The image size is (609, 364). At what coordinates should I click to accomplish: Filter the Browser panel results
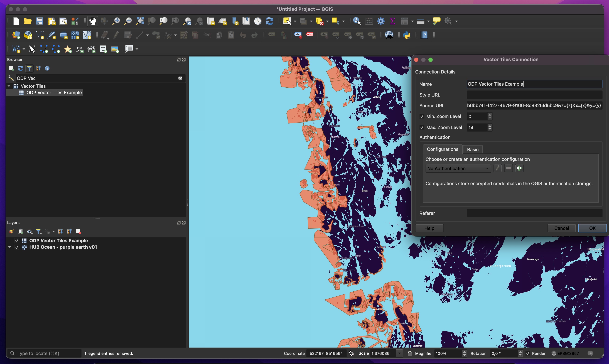coord(29,68)
